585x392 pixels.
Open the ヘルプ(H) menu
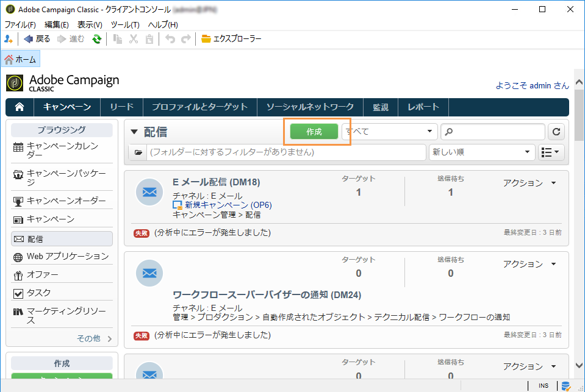(x=163, y=24)
